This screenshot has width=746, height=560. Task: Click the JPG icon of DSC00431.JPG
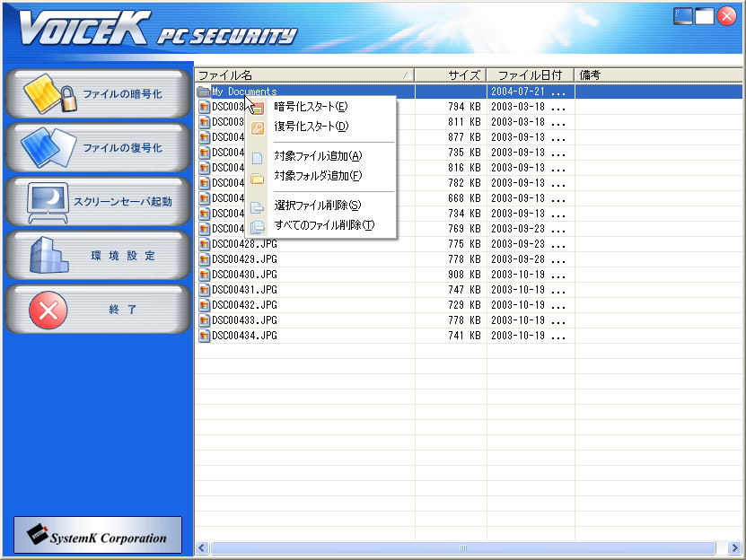tap(204, 290)
